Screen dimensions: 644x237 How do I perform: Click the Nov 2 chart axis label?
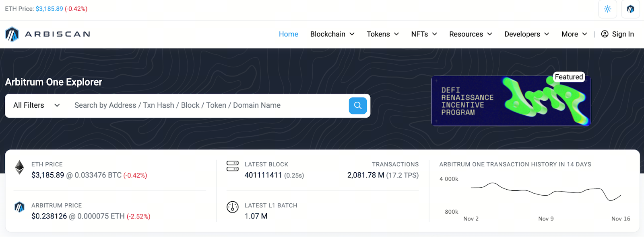[x=471, y=219]
